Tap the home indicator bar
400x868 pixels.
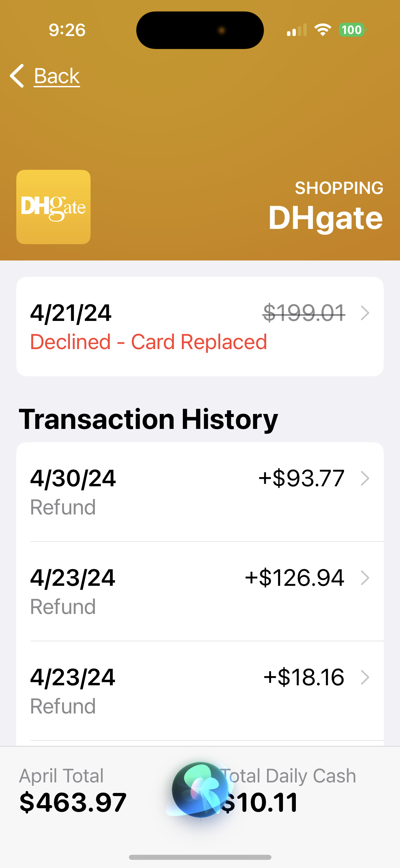point(200,857)
